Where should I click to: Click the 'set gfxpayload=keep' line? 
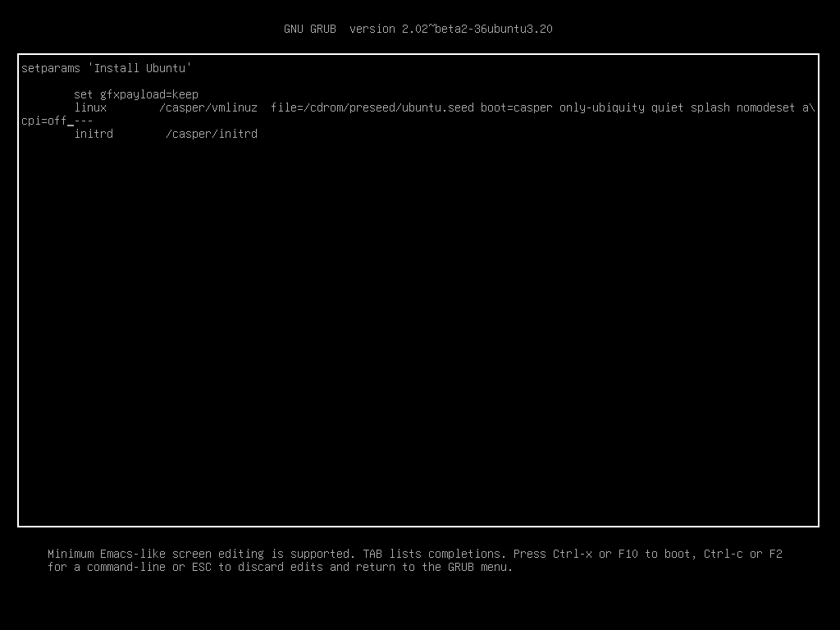136,94
